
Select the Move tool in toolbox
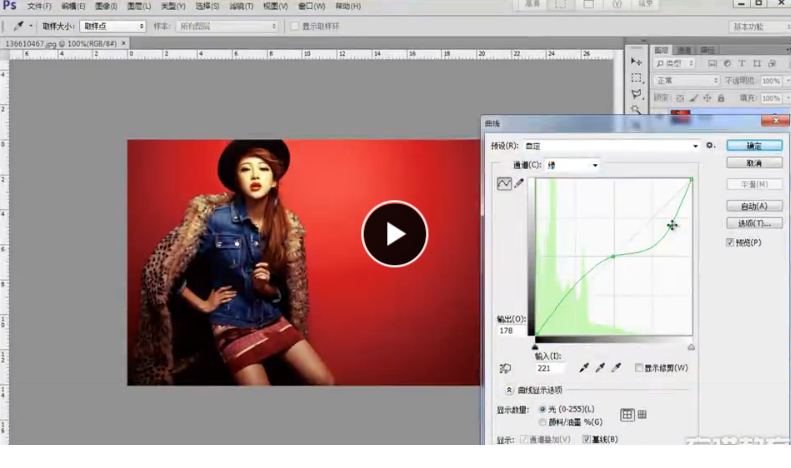[636, 62]
